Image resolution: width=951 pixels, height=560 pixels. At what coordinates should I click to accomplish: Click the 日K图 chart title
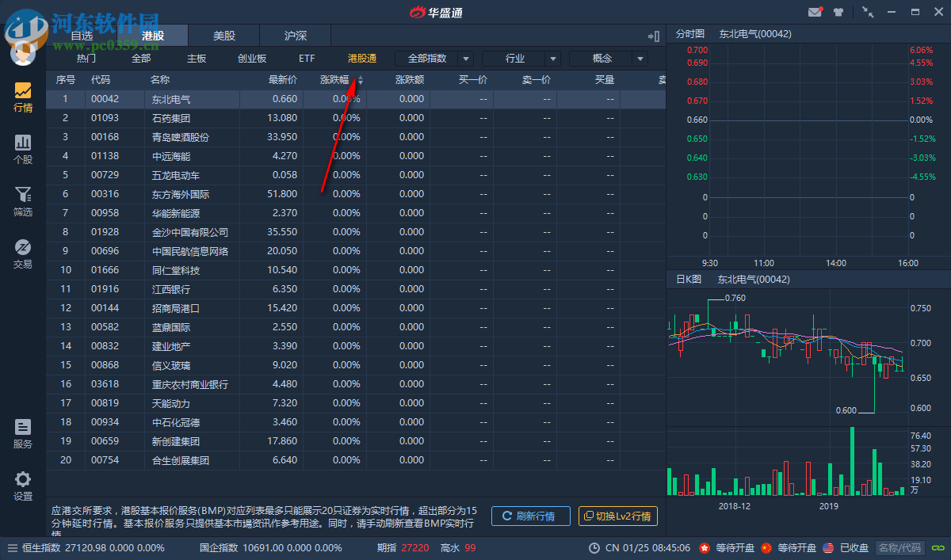(x=689, y=280)
